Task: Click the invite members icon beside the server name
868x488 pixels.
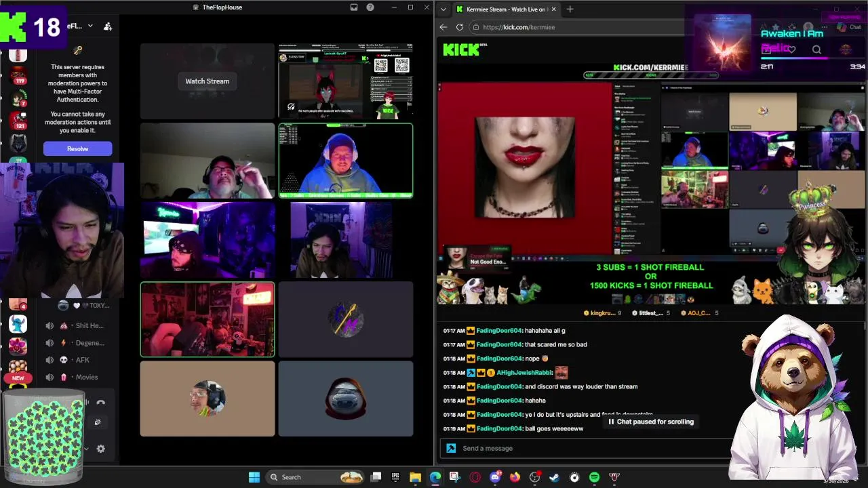Action: coord(108,26)
